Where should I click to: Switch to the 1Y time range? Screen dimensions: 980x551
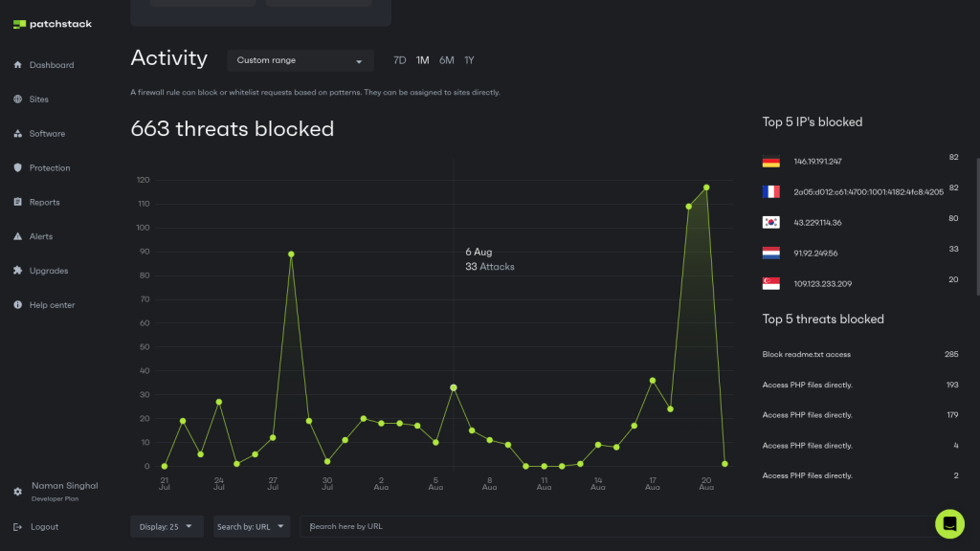click(469, 59)
